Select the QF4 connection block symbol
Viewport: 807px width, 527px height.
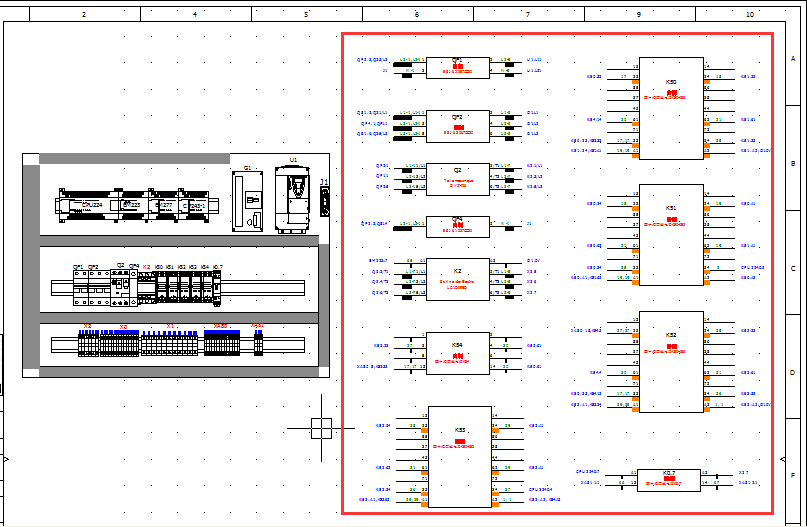[458, 227]
